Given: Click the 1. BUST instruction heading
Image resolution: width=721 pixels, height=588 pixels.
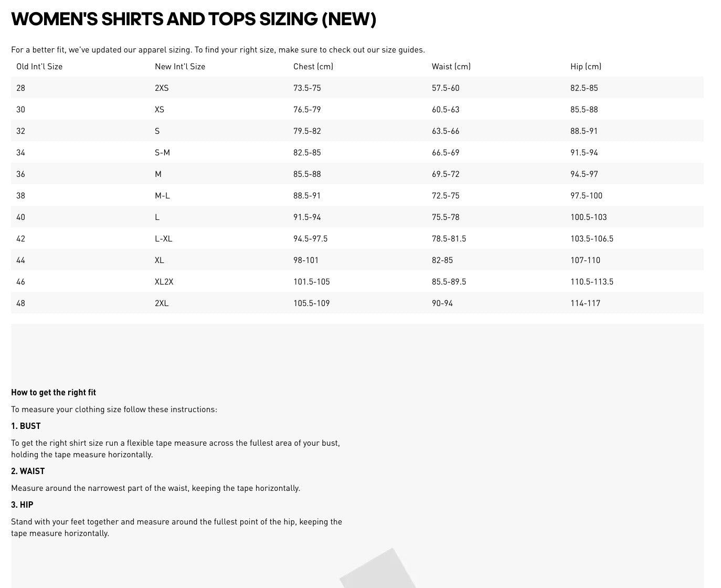Looking at the screenshot, I should (x=26, y=426).
